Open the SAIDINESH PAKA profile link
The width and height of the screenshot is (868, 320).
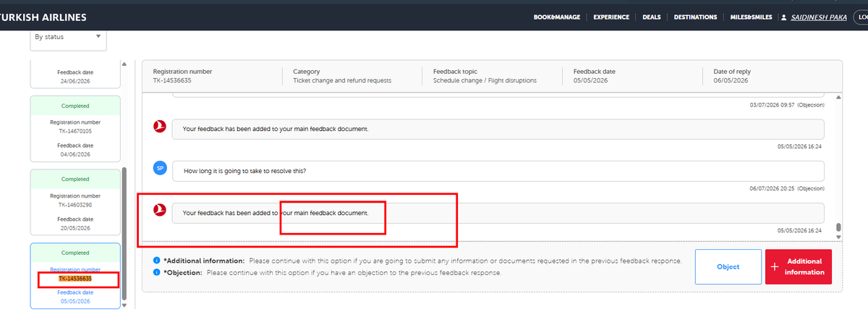(820, 17)
